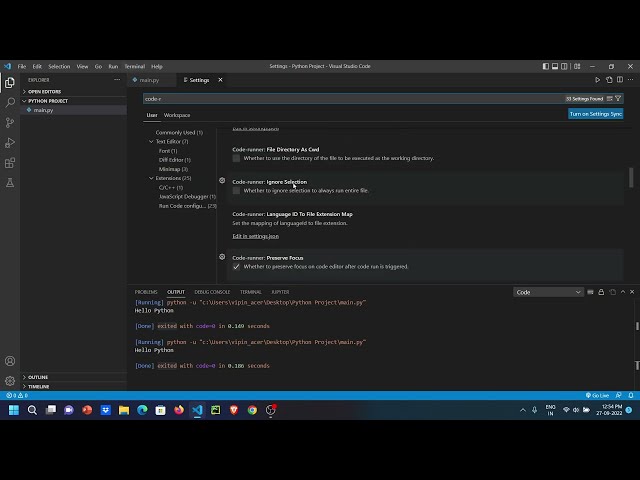Collapse Text Editor settings group
Viewport: 640px width, 480px height.
tap(151, 142)
